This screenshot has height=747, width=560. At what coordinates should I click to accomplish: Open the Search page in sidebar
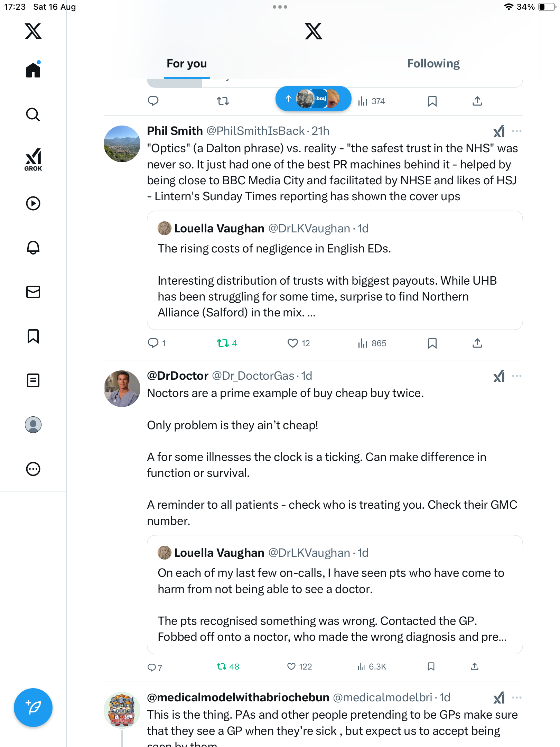click(33, 114)
